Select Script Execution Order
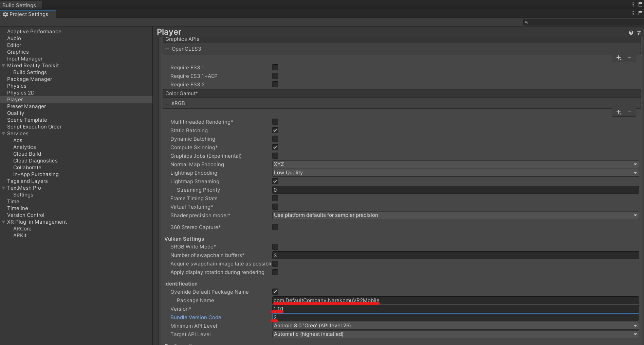This screenshot has height=345, width=644. pos(34,127)
